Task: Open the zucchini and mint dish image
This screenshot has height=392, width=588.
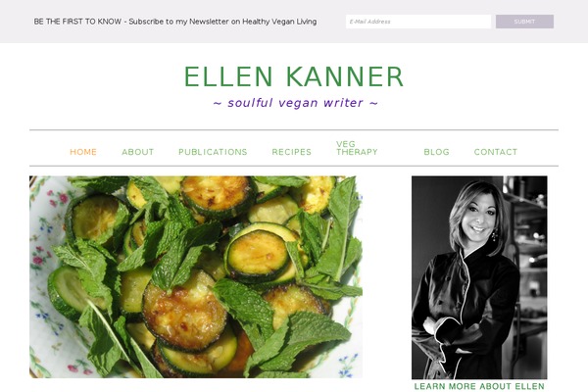Action: tap(196, 276)
